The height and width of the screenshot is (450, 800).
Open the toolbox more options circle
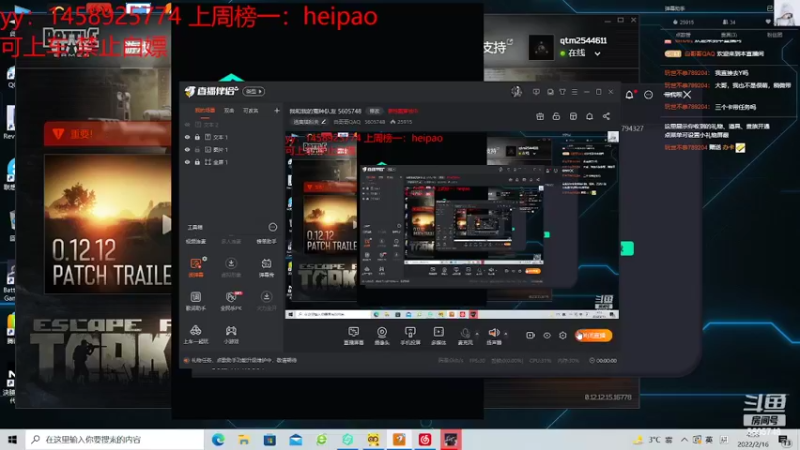click(272, 227)
